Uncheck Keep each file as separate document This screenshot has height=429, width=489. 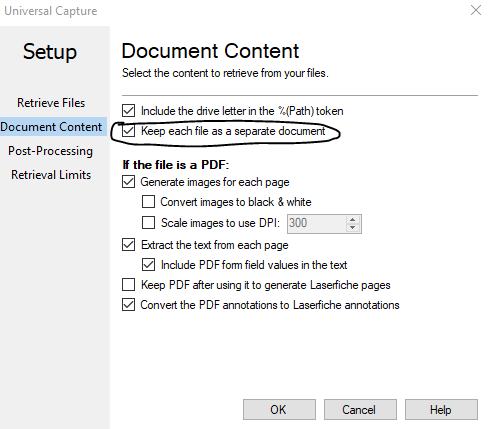[x=128, y=131]
